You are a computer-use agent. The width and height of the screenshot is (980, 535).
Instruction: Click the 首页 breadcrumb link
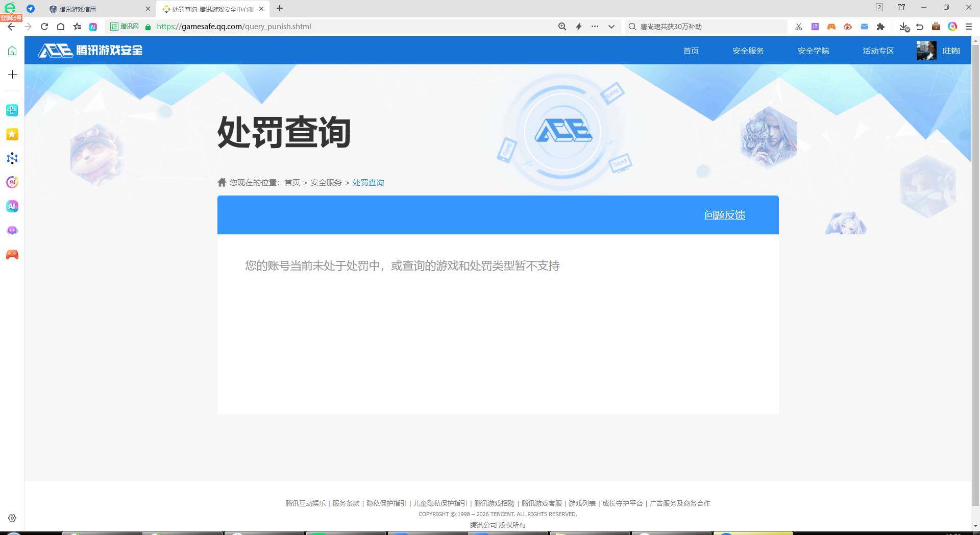[x=292, y=183]
